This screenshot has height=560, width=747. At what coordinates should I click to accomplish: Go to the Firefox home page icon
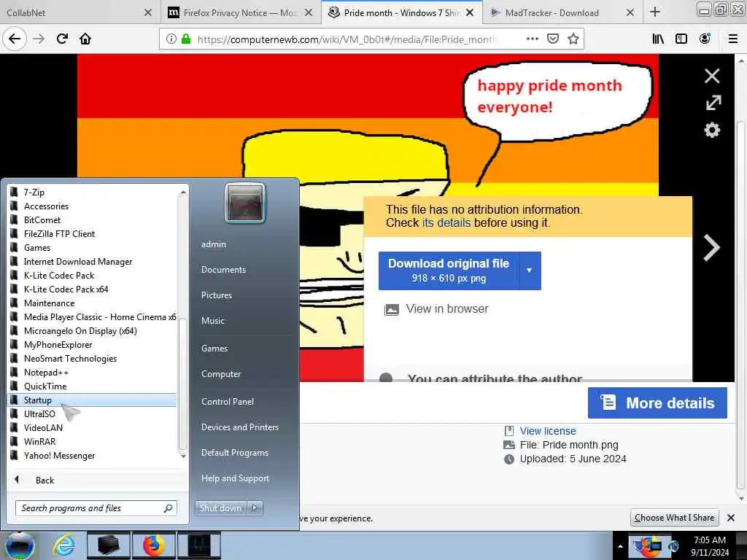click(85, 39)
